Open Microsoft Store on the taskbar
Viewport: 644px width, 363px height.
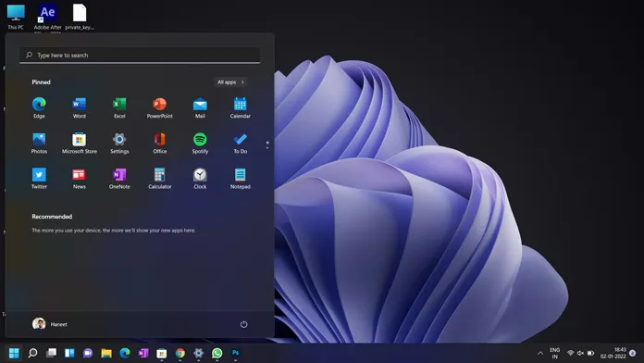[x=162, y=353]
